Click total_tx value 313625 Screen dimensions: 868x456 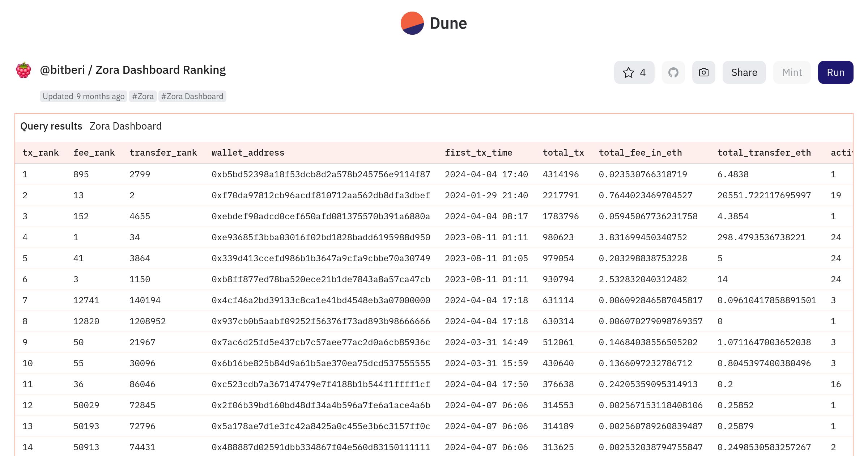[x=558, y=447]
